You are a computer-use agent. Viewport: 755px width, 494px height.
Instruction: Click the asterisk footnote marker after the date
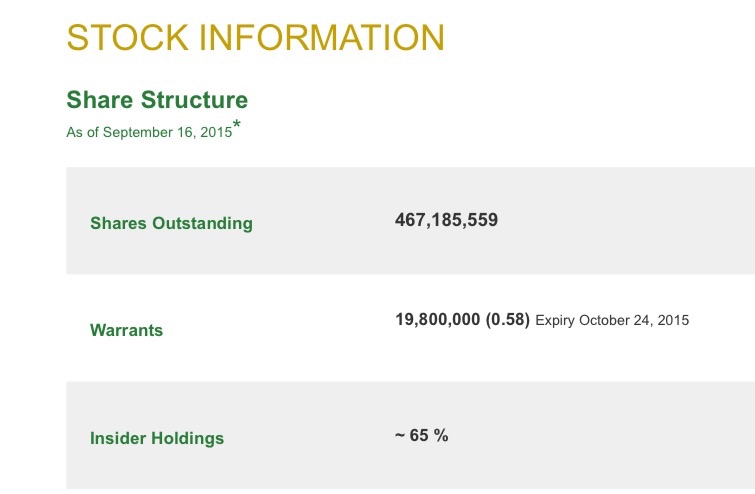tap(237, 125)
